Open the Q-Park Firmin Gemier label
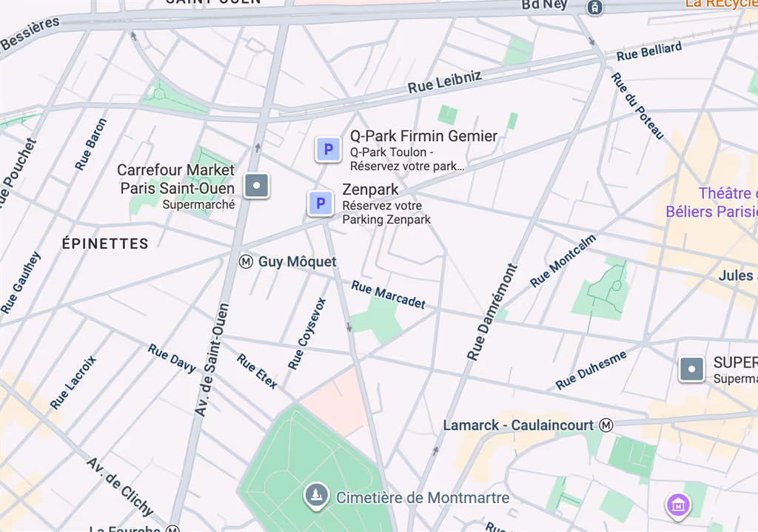The height and width of the screenshot is (532, 758). pos(423,136)
